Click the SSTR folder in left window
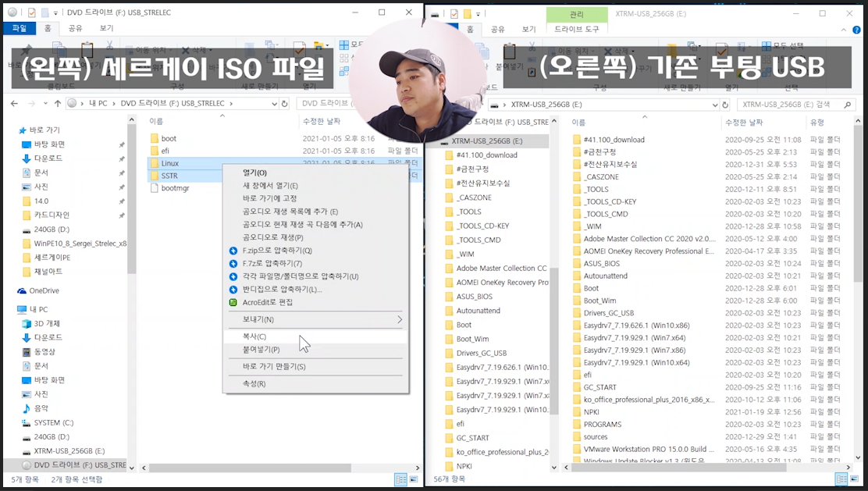This screenshot has height=491, width=868. click(x=169, y=176)
